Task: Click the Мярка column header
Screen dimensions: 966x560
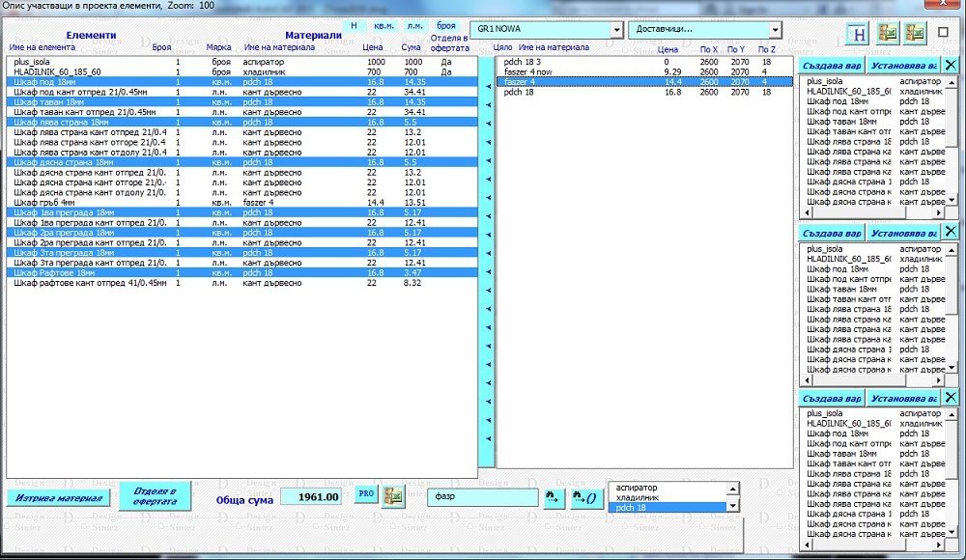Action: tap(218, 46)
